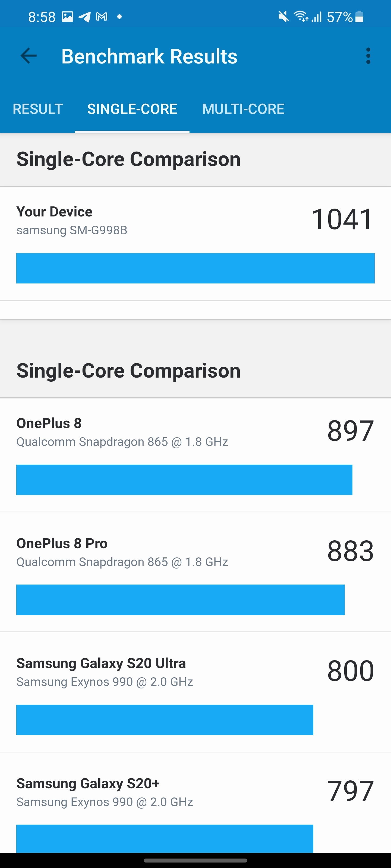The width and height of the screenshot is (391, 868).
Task: Tap the Wi-Fi status icon
Action: [x=301, y=17]
